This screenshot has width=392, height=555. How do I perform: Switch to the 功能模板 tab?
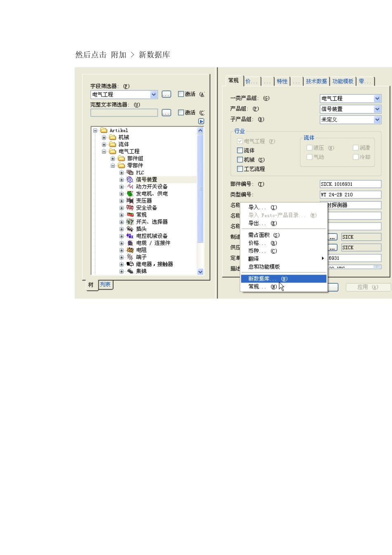pos(343,81)
